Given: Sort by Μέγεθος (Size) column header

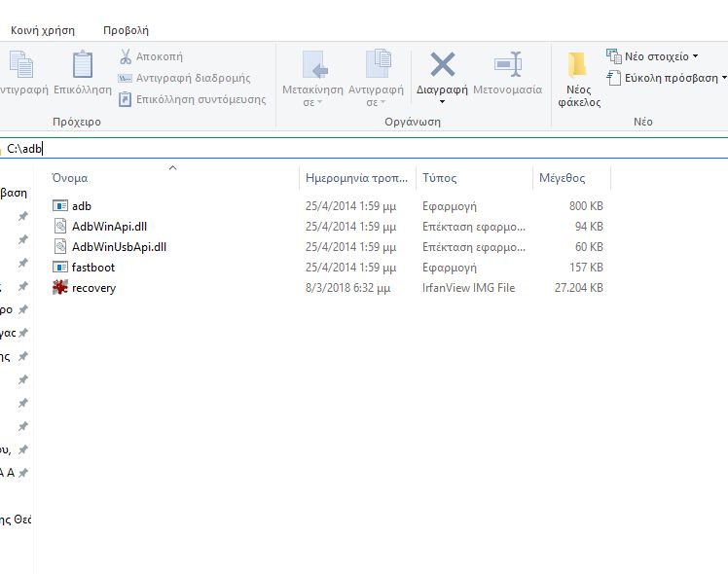Looking at the screenshot, I should tap(562, 178).
